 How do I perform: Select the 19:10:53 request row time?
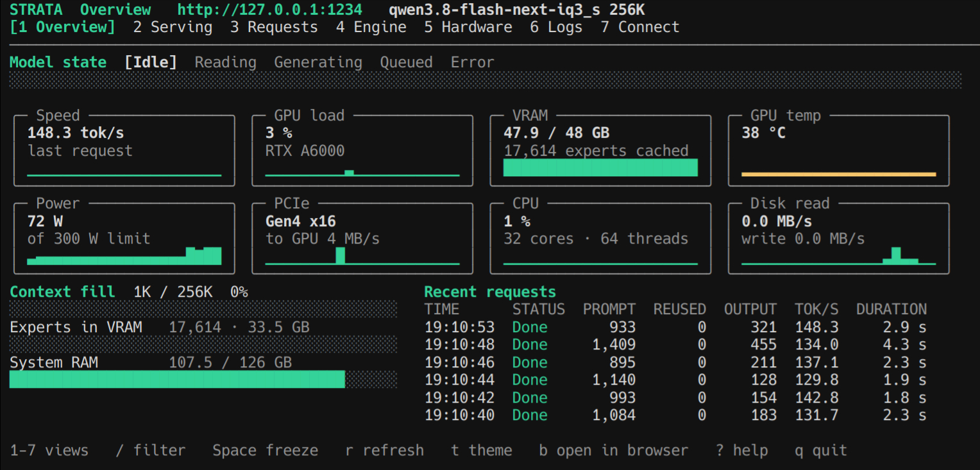pos(459,327)
